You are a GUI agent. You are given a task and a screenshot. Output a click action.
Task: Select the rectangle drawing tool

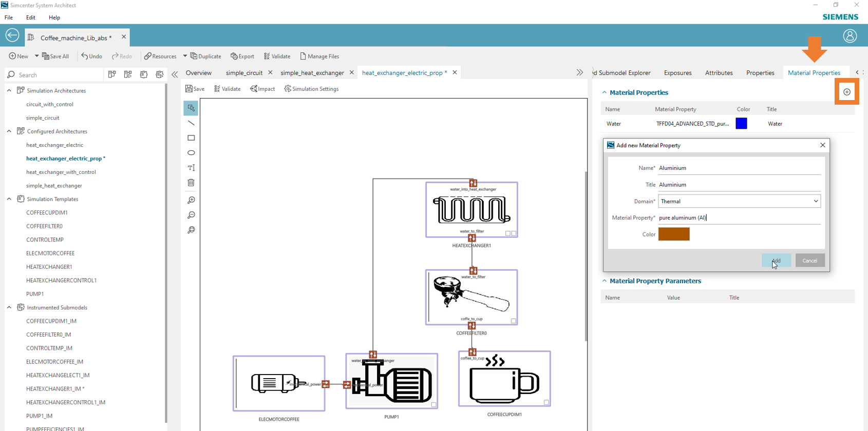pos(191,138)
